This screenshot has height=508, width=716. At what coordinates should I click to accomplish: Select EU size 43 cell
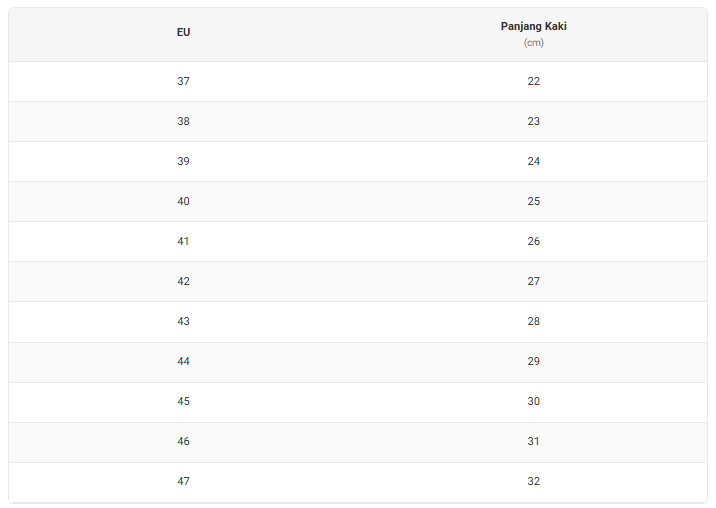point(184,321)
